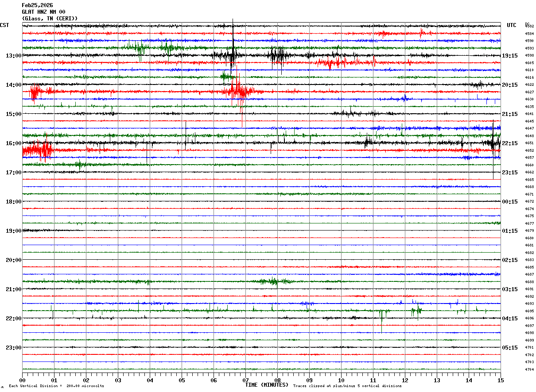Click the 06 minute axis tick label
The height and width of the screenshot is (392, 536).
coord(214,380)
